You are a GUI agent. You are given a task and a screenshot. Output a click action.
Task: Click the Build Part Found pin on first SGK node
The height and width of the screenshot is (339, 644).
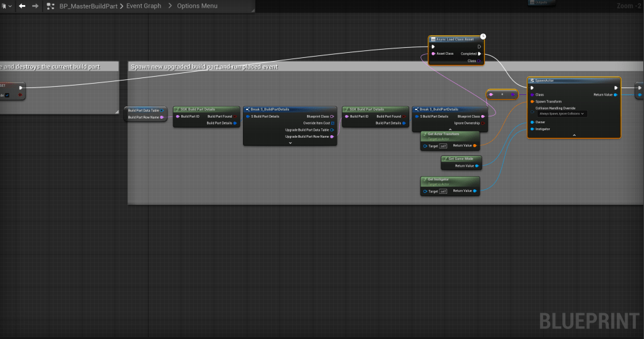237,116
